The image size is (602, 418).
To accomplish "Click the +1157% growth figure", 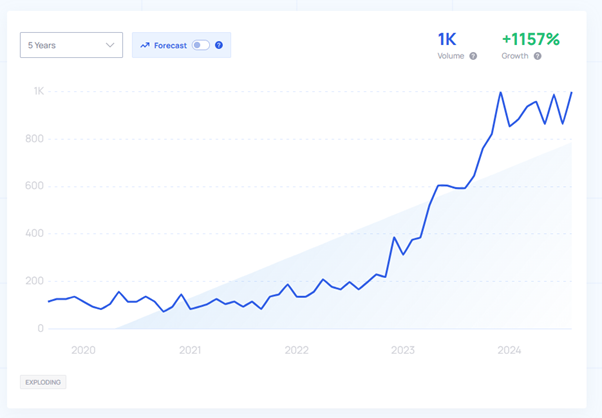I will pos(531,39).
